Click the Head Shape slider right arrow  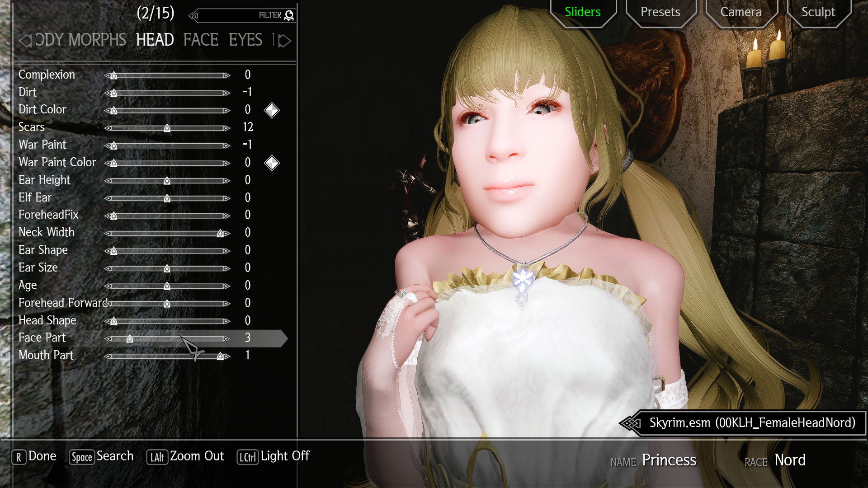click(227, 321)
